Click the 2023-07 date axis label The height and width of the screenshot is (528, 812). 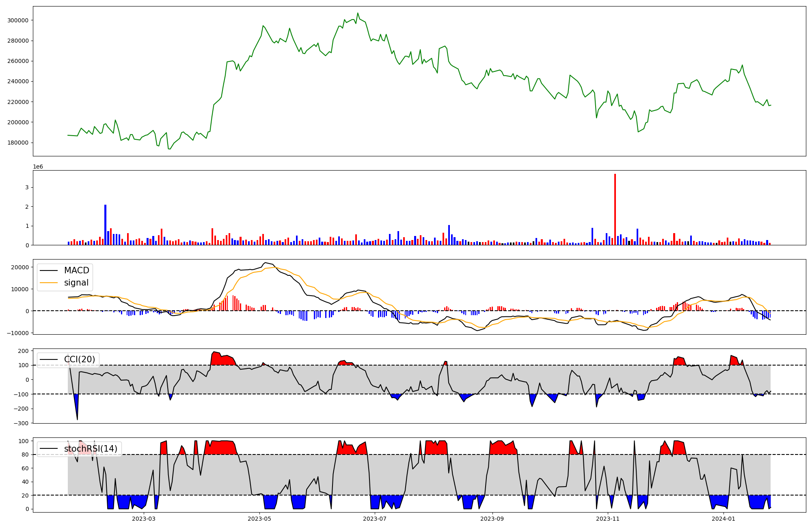(x=375, y=519)
